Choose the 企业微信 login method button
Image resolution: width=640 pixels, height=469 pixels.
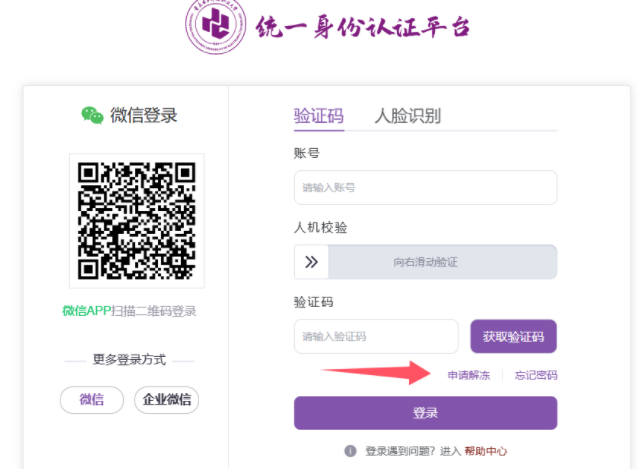point(167,400)
